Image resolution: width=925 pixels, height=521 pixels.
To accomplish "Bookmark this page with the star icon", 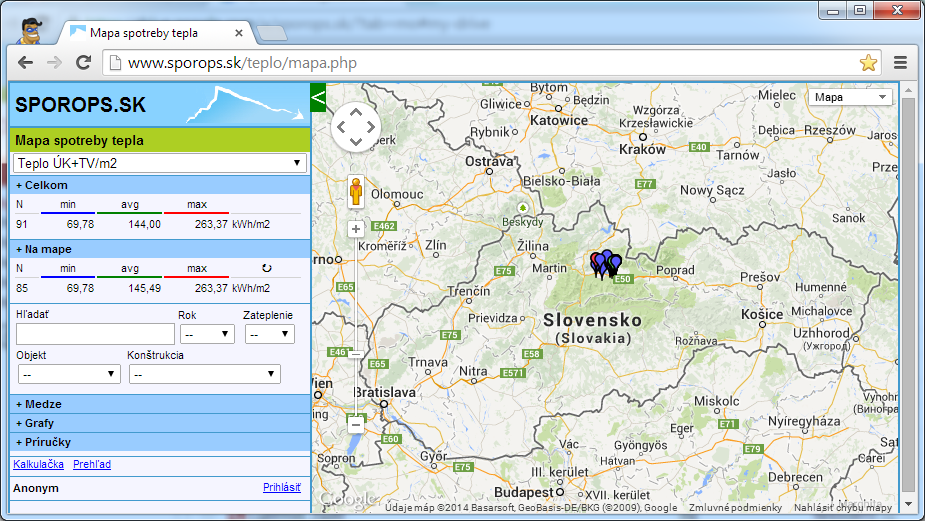I will pos(868,63).
